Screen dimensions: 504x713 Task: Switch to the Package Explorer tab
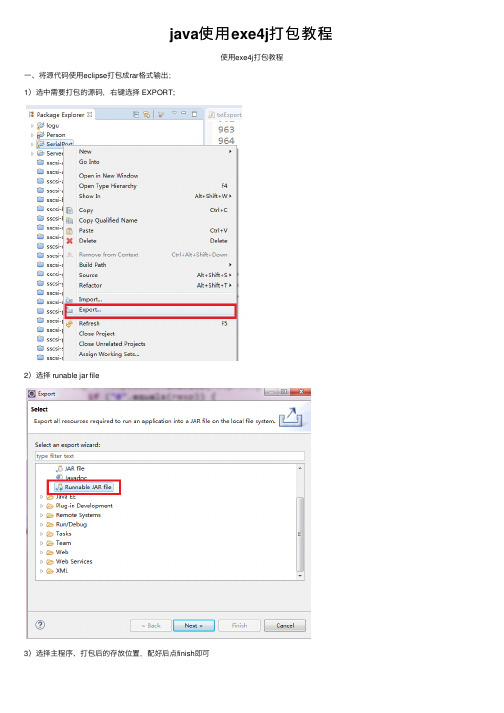60,115
